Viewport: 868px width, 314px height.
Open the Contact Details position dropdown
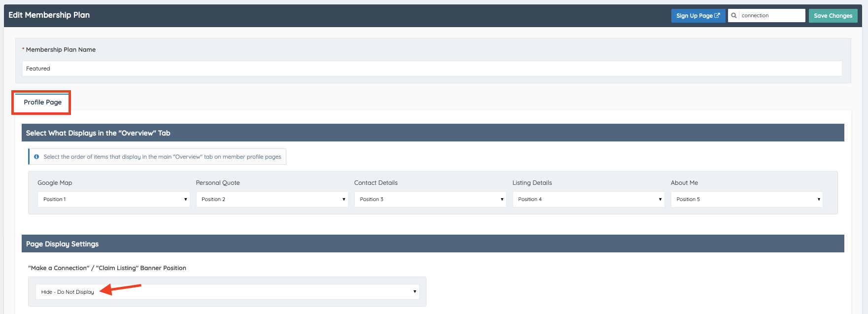[430, 199]
